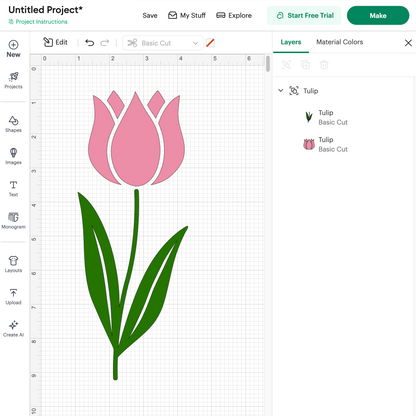Open the Images library
416x416 pixels.
point(13,156)
